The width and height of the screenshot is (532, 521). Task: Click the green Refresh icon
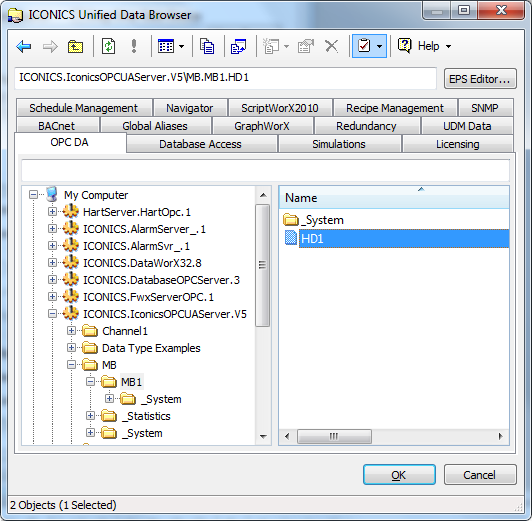pos(109,46)
